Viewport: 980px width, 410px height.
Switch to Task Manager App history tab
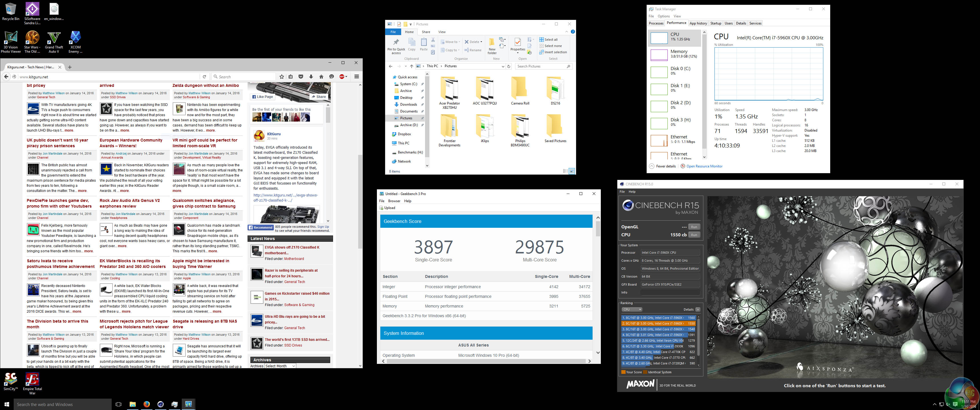(x=698, y=23)
